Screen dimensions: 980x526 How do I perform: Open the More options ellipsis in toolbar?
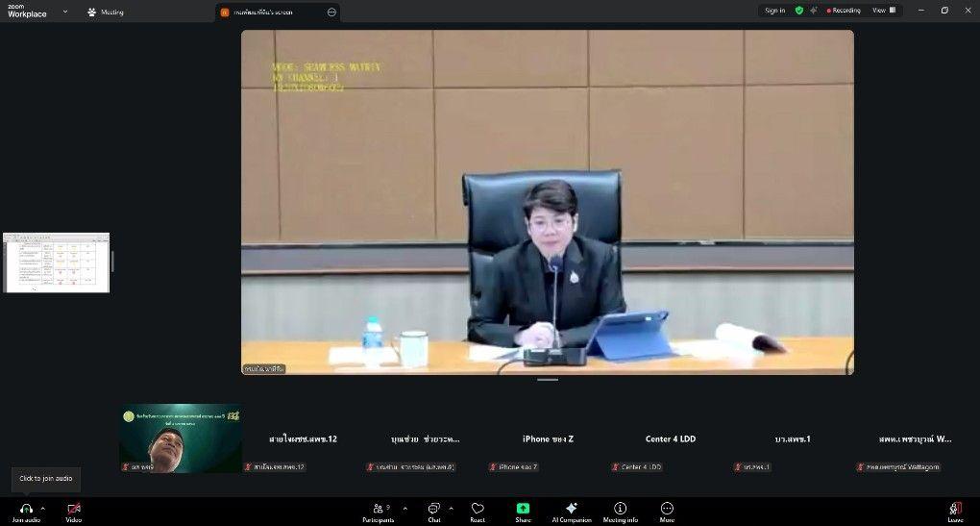coord(667,509)
